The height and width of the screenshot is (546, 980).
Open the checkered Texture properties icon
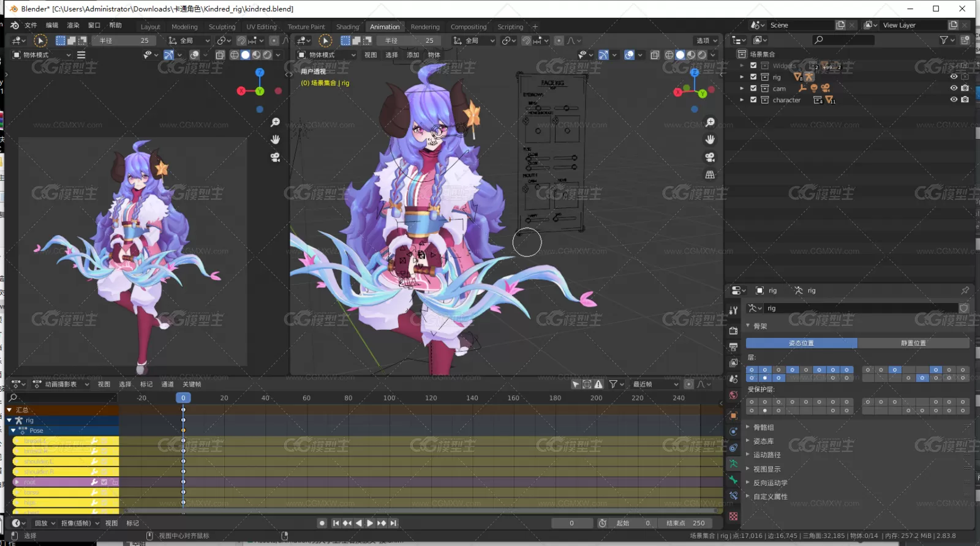pyautogui.click(x=733, y=517)
